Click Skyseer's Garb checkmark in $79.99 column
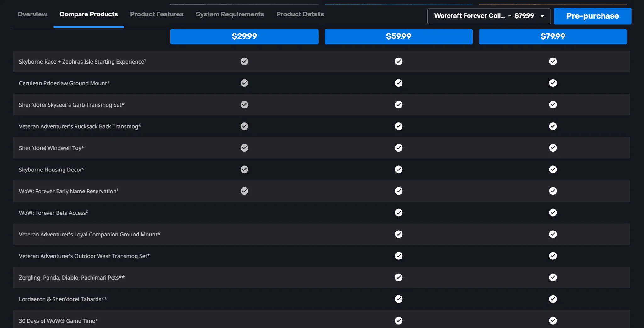 coord(553,104)
